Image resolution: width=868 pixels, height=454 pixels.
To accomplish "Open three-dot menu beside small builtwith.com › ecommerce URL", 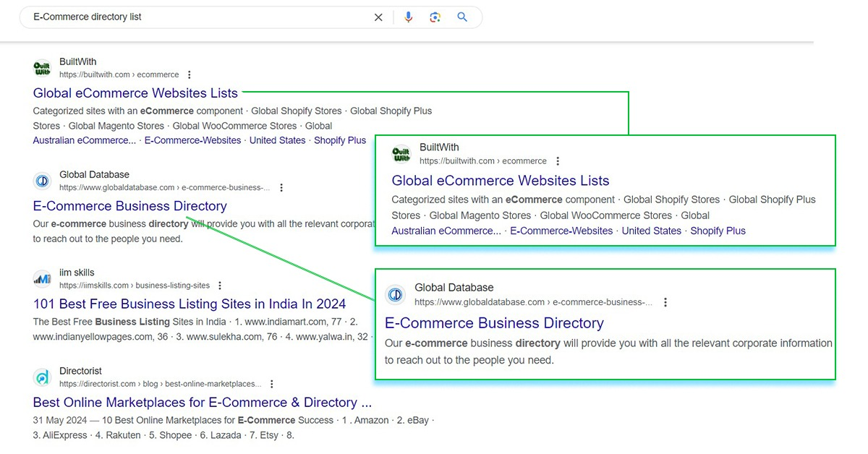I will [x=190, y=74].
